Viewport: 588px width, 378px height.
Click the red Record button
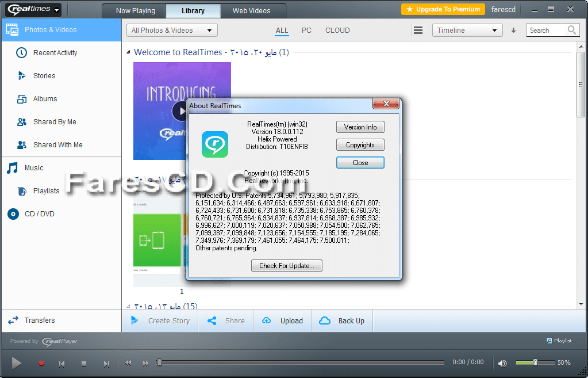pos(41,363)
